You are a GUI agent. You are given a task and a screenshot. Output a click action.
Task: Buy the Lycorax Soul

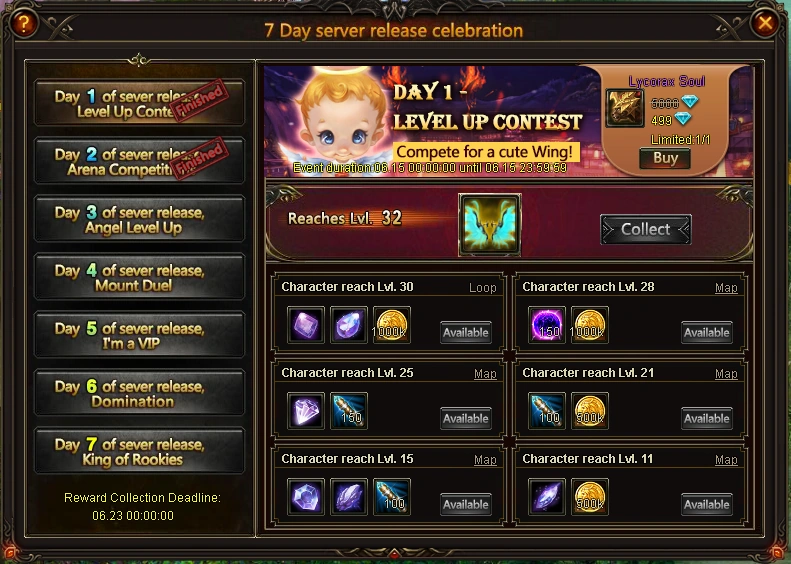[x=664, y=158]
